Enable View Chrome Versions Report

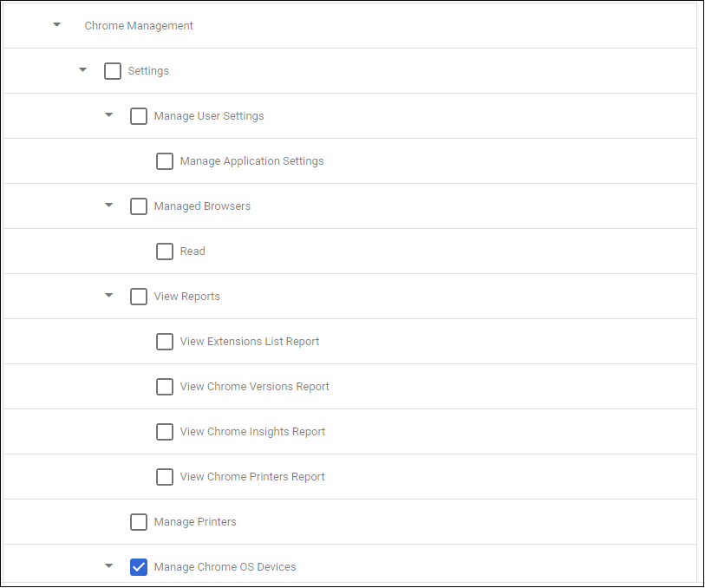click(165, 386)
